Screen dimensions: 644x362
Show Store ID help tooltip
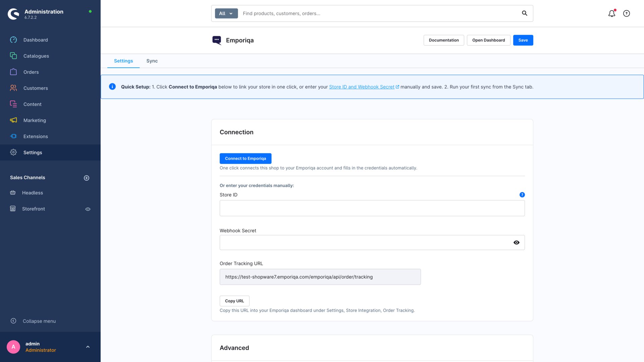point(522,195)
